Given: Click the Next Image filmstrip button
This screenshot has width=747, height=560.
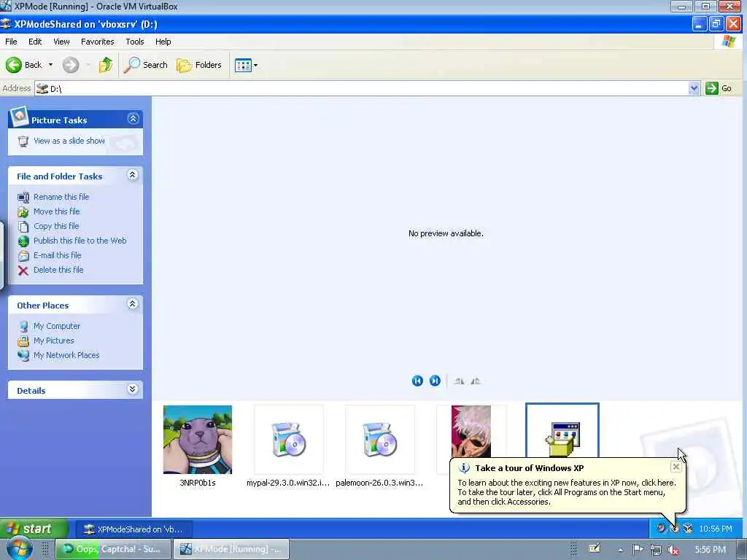Looking at the screenshot, I should pos(435,381).
